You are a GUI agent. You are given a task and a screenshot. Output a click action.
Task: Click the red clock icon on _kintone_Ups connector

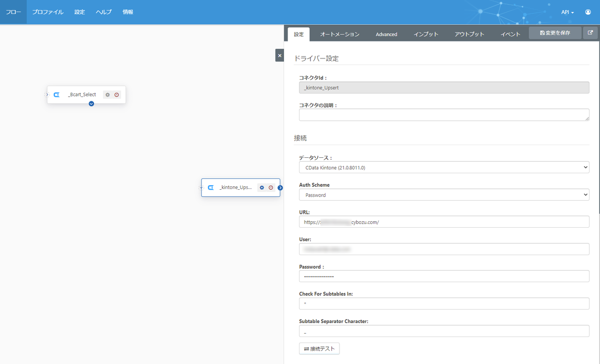pos(270,188)
